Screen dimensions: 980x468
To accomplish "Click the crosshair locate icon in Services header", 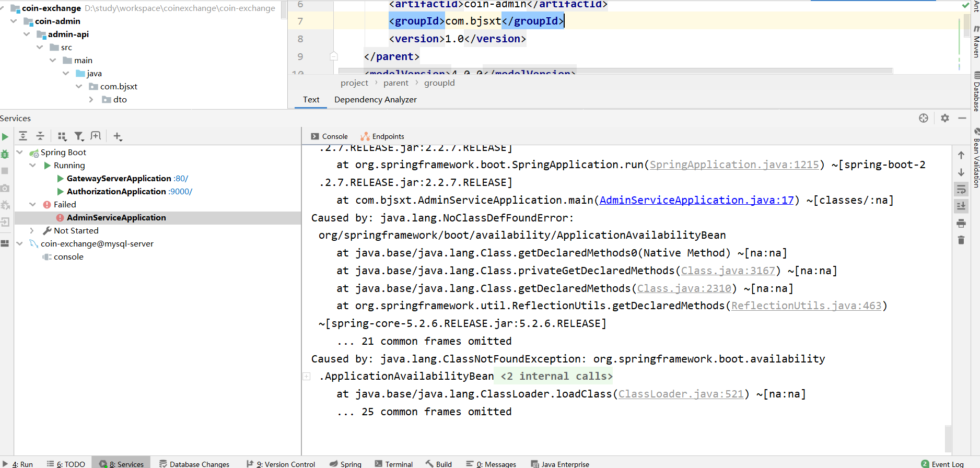I will (924, 118).
